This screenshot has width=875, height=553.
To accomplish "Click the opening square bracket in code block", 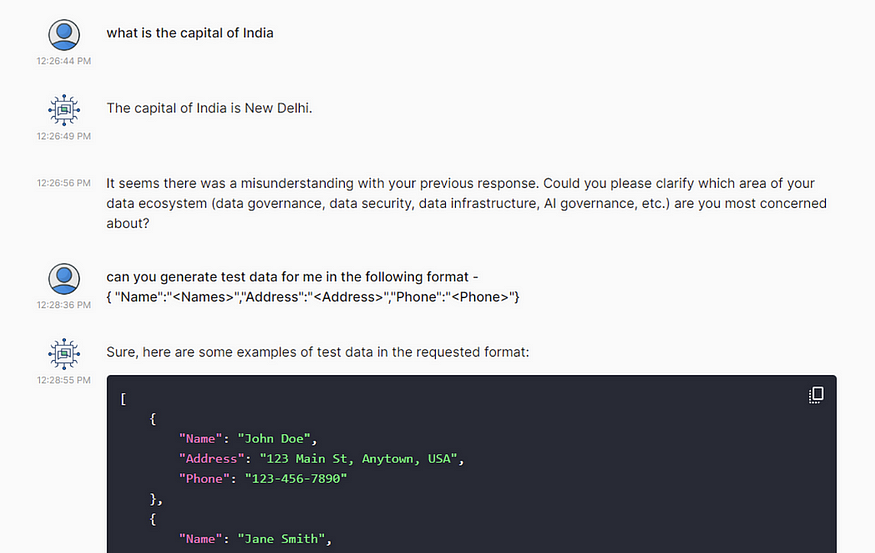I will pos(123,399).
